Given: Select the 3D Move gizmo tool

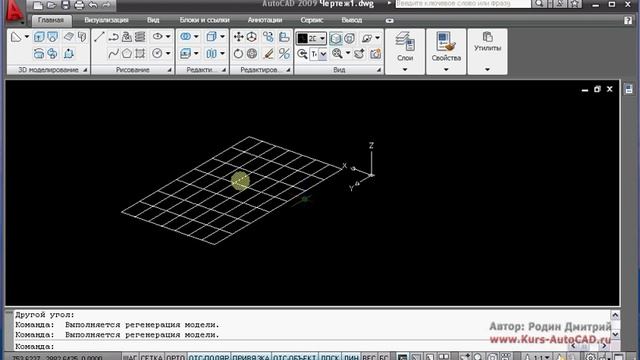Looking at the screenshot, I should [x=252, y=37].
